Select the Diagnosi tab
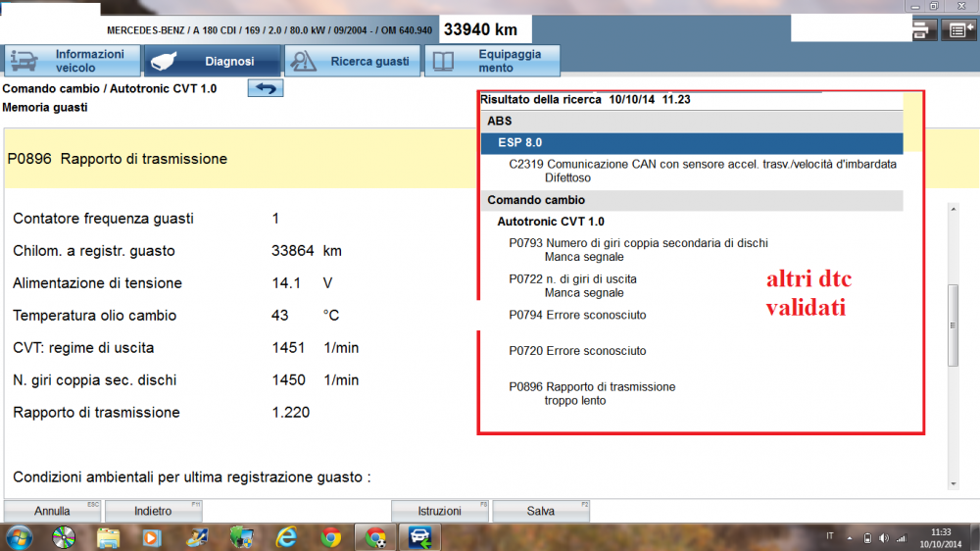This screenshot has width=980, height=551. tap(212, 61)
